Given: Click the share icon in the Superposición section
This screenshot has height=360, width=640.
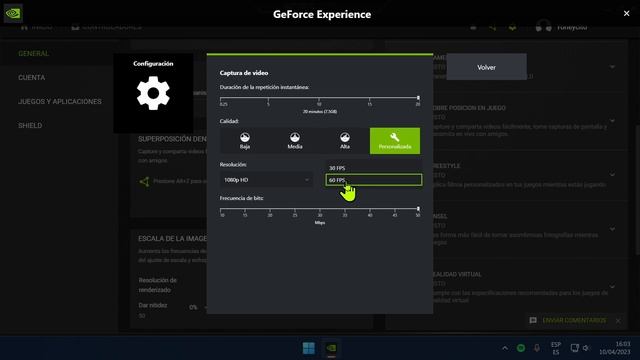Looking at the screenshot, I should click(x=144, y=181).
